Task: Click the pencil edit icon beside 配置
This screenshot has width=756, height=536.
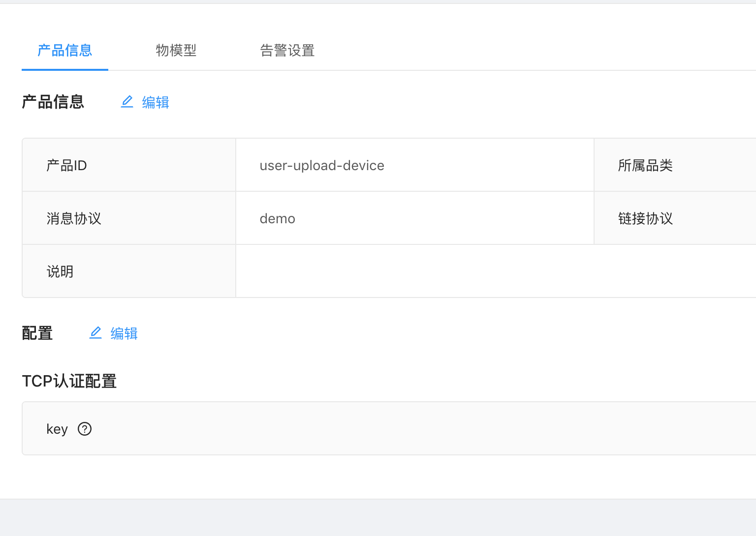Action: pos(95,333)
